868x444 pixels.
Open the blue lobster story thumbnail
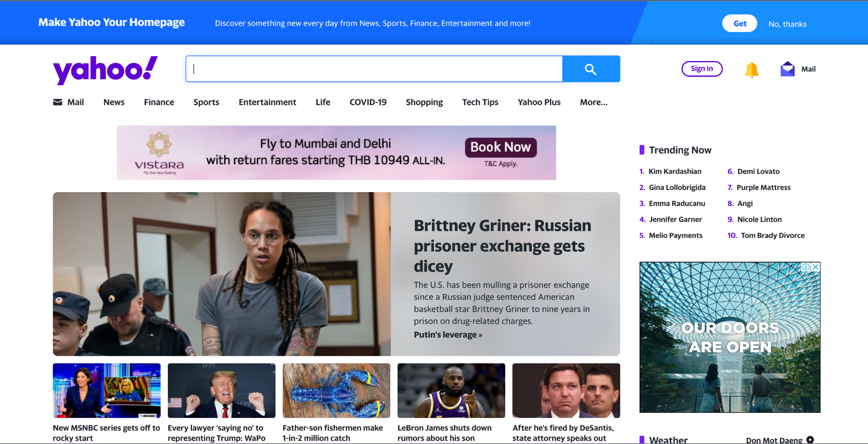click(337, 391)
